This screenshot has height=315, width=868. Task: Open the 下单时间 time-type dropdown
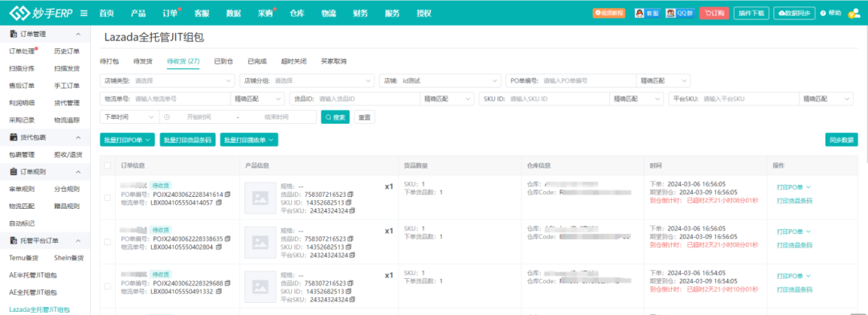129,117
